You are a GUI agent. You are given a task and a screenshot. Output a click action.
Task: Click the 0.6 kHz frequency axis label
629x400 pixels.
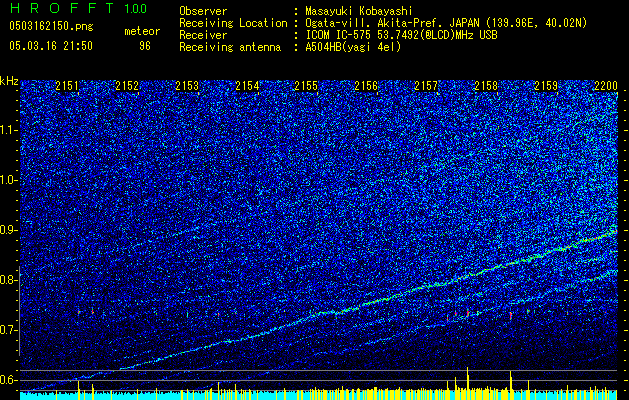coord(9,380)
